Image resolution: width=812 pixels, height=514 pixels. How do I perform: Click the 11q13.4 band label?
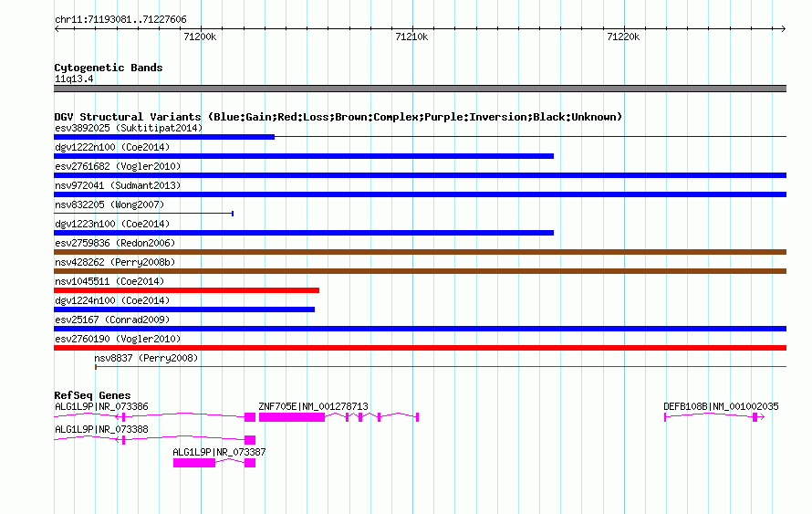pos(74,79)
